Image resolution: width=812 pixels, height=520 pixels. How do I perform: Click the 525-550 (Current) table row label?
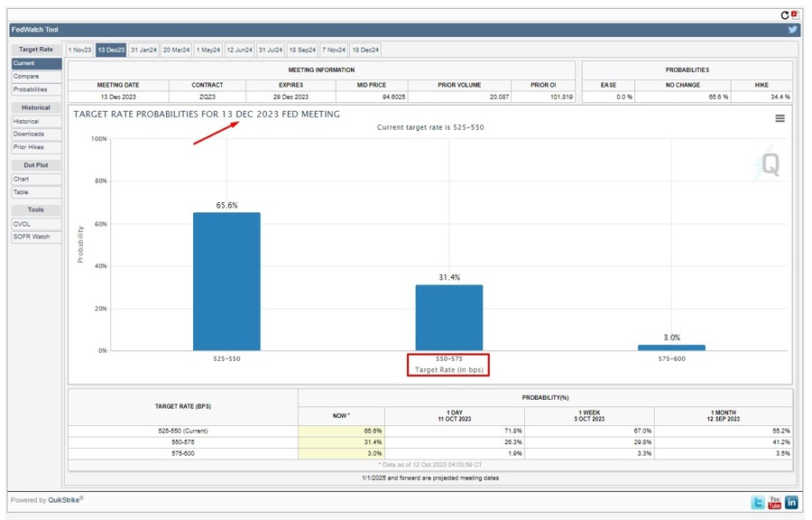pos(183,431)
